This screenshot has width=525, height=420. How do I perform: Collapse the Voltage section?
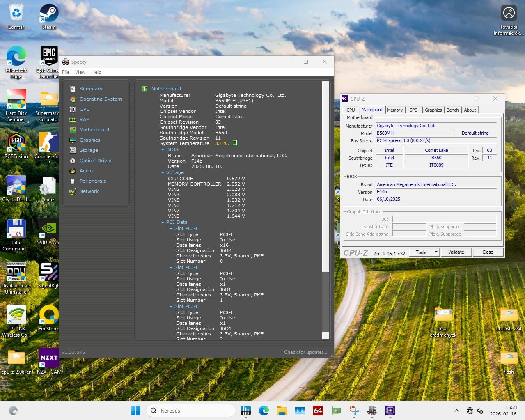tap(163, 173)
